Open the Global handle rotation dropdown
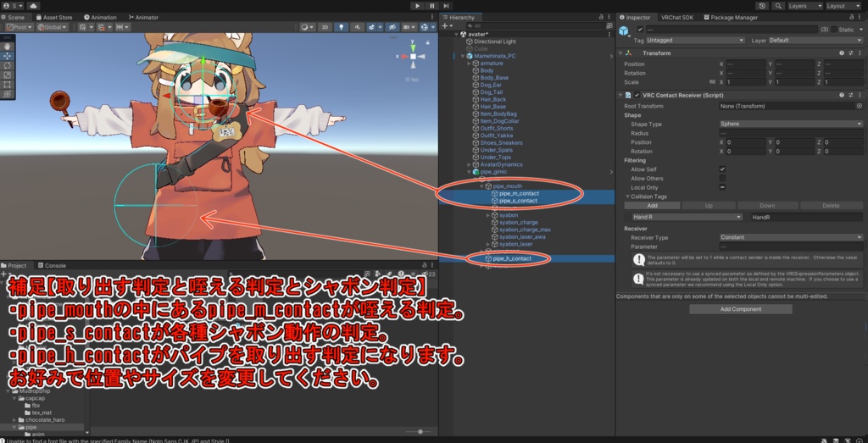 pos(53,27)
